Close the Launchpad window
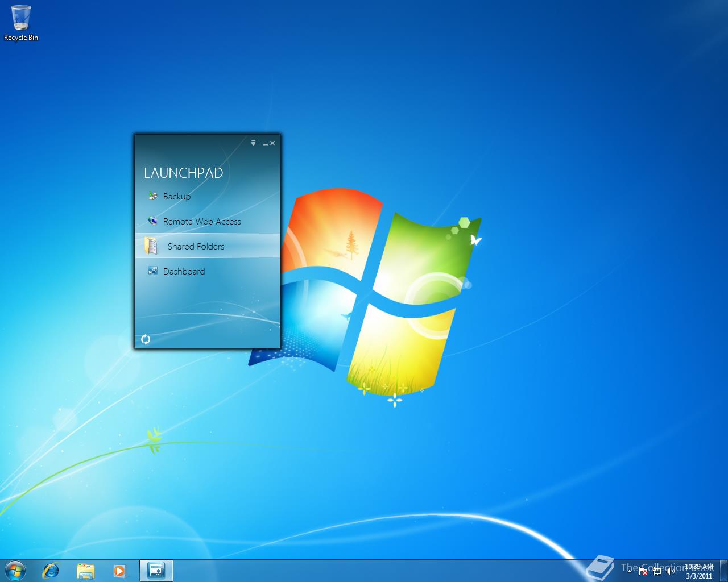Viewport: 728px width, 582px height. pos(272,143)
